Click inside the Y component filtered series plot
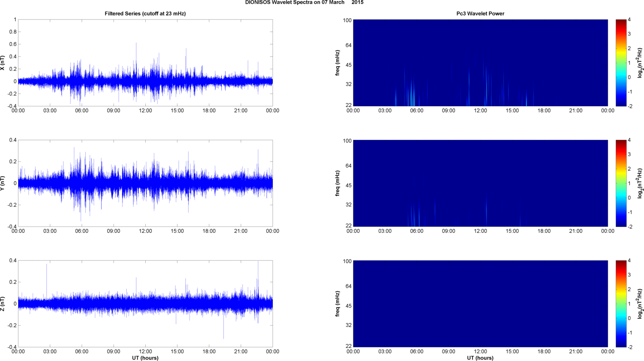This screenshot has height=361, width=644. [x=145, y=183]
